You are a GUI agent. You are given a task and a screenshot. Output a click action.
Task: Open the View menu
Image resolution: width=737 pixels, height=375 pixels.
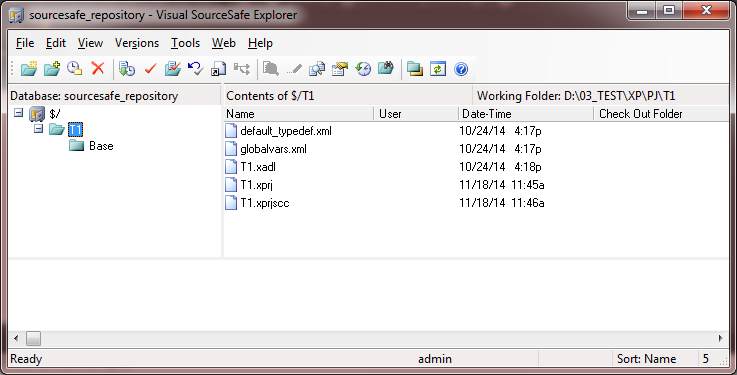tap(90, 43)
